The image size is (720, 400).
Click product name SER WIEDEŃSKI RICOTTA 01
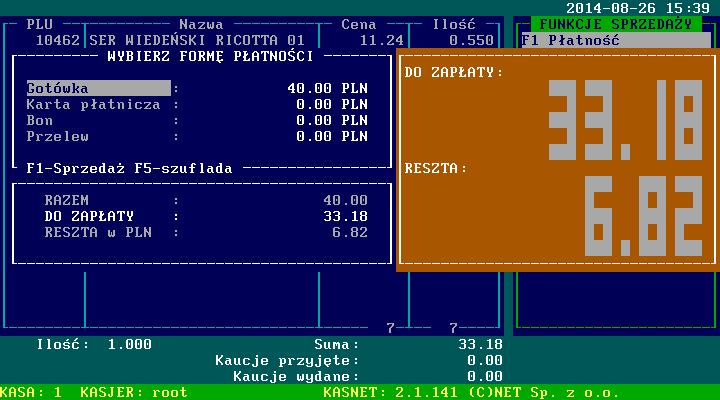[197, 40]
